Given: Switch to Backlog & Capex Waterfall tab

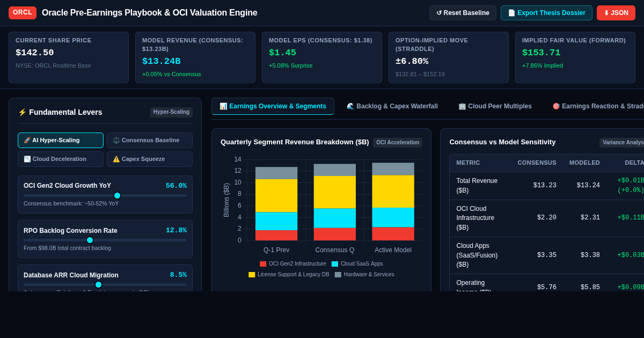Looking at the screenshot, I should pyautogui.click(x=392, y=106).
